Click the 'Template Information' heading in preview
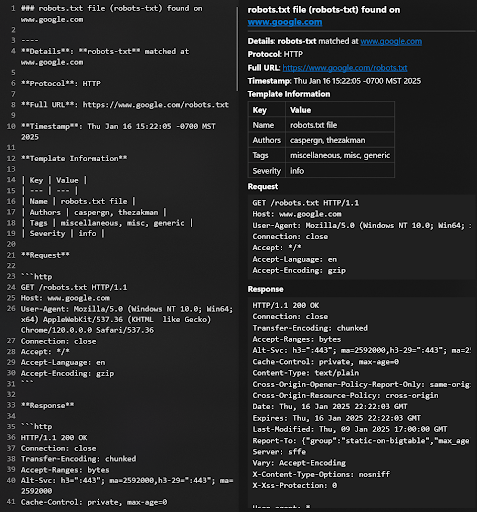477x512 pixels. tap(289, 94)
